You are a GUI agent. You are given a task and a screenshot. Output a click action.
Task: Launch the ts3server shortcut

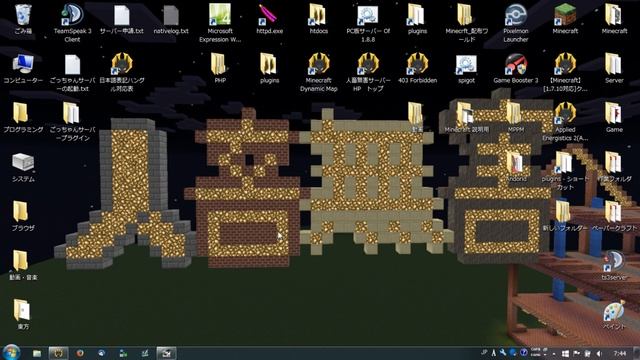coord(614,265)
